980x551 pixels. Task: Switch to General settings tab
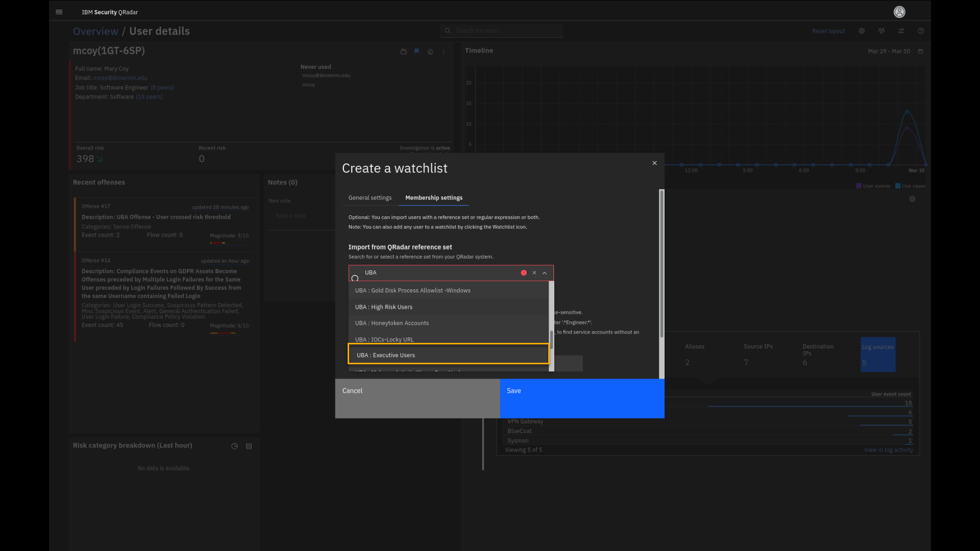click(370, 198)
